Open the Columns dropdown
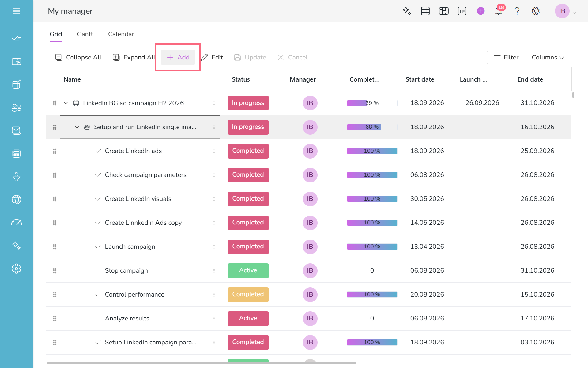This screenshot has height=368, width=588. tap(548, 57)
